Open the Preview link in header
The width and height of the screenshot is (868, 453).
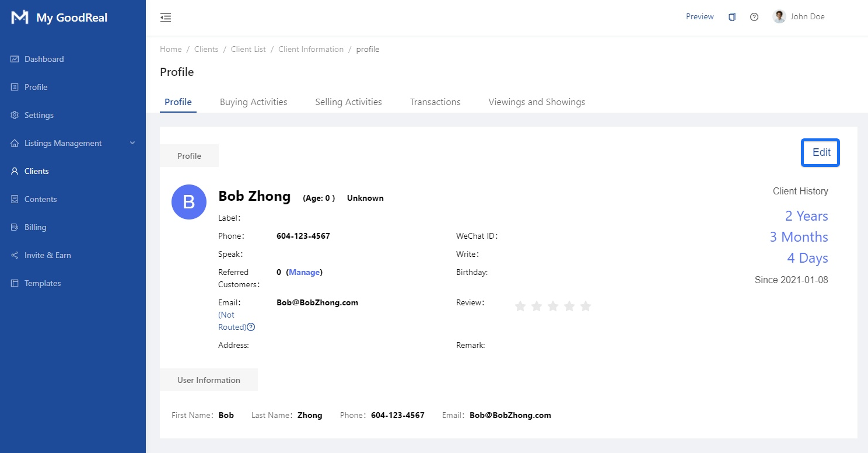[x=699, y=17]
